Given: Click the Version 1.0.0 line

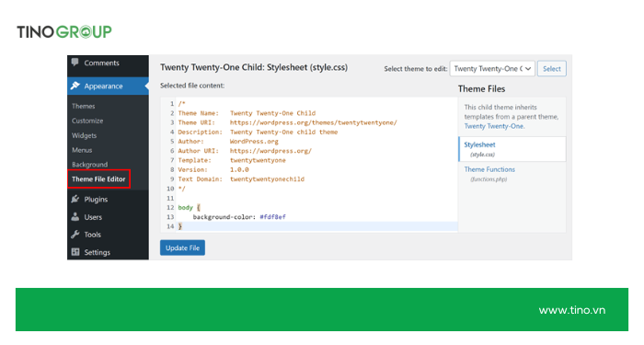Looking at the screenshot, I should (x=213, y=169).
